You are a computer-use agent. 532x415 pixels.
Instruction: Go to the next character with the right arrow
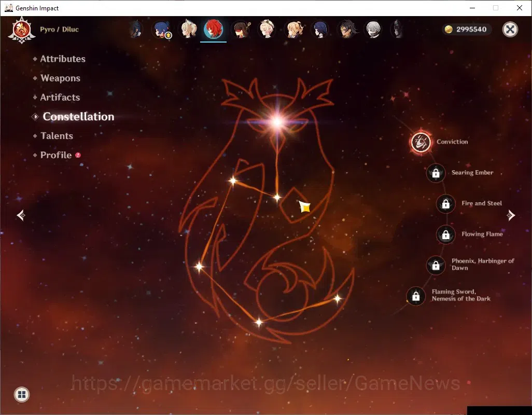(x=511, y=215)
